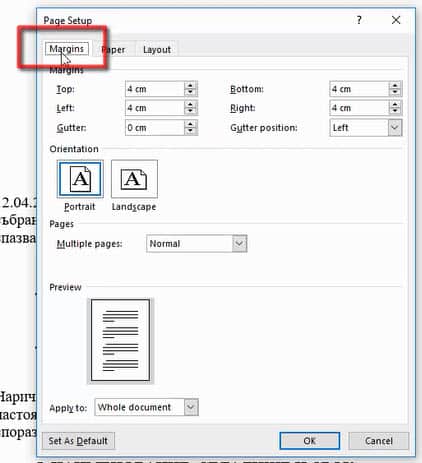Increase the Gutter value spinner up
422x463 pixels.
[190, 124]
